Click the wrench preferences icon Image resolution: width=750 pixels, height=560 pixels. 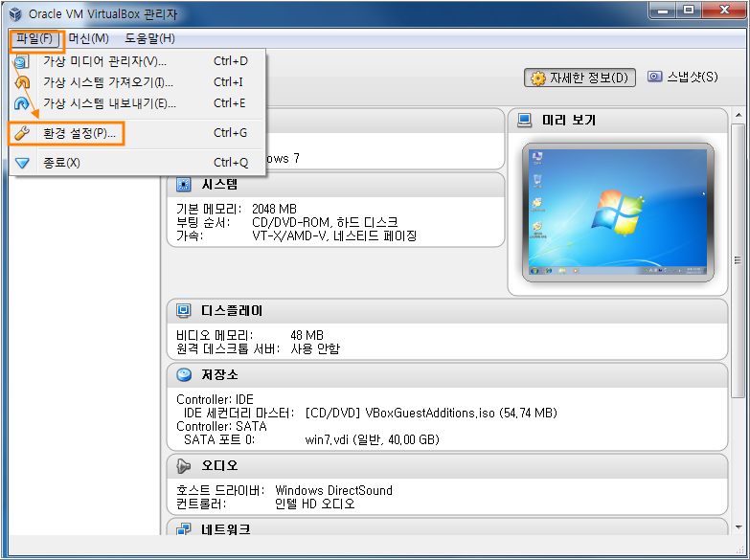pyautogui.click(x=22, y=133)
